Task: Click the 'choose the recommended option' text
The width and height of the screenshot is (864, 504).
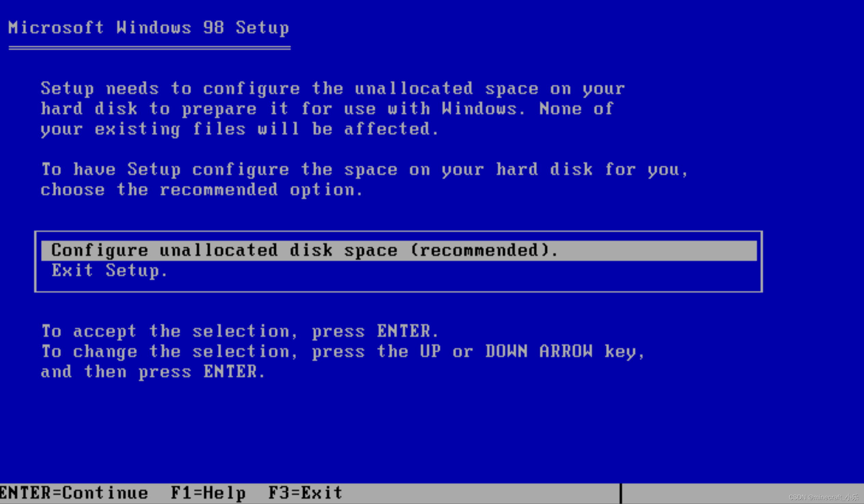Action: coord(202,190)
